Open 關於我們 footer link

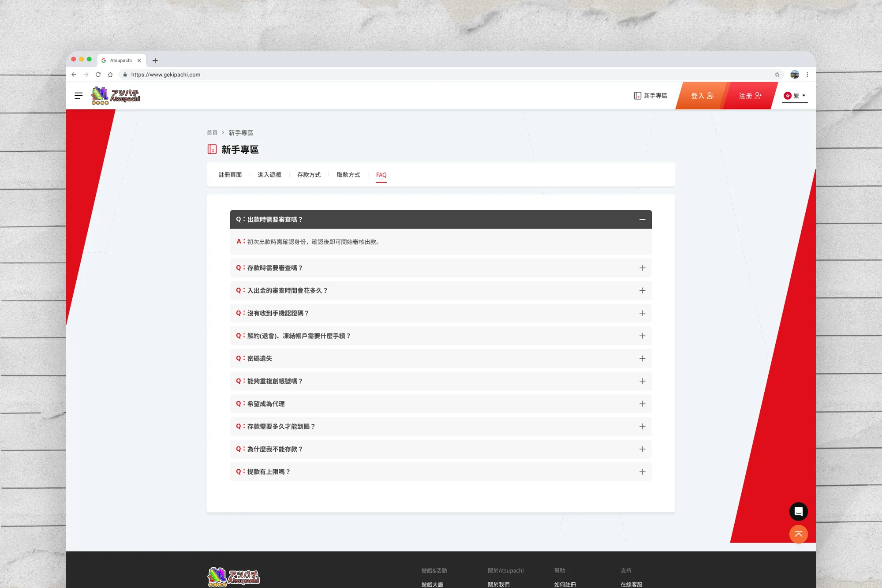[499, 584]
